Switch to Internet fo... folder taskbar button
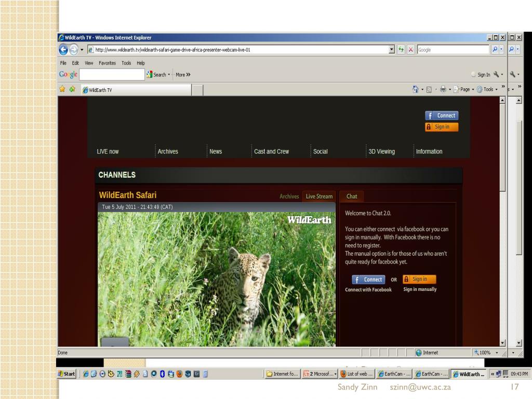The image size is (532, 399). (x=282, y=374)
